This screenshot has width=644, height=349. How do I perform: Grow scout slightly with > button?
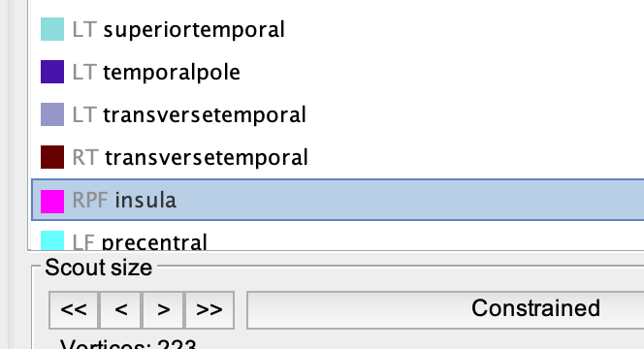(x=164, y=310)
